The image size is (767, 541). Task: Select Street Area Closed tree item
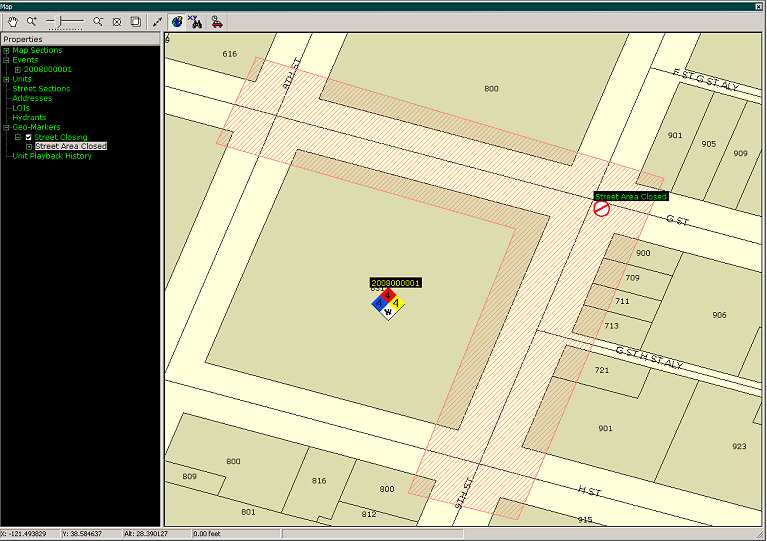[71, 146]
